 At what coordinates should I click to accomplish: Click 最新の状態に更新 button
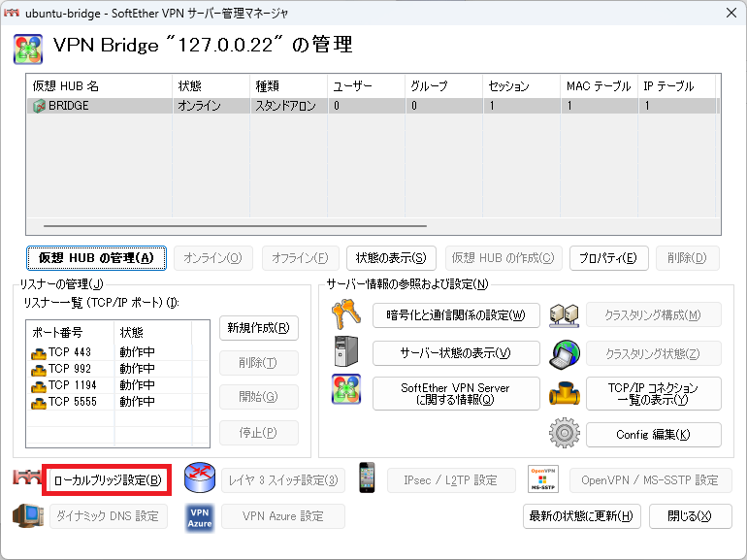pyautogui.click(x=581, y=516)
